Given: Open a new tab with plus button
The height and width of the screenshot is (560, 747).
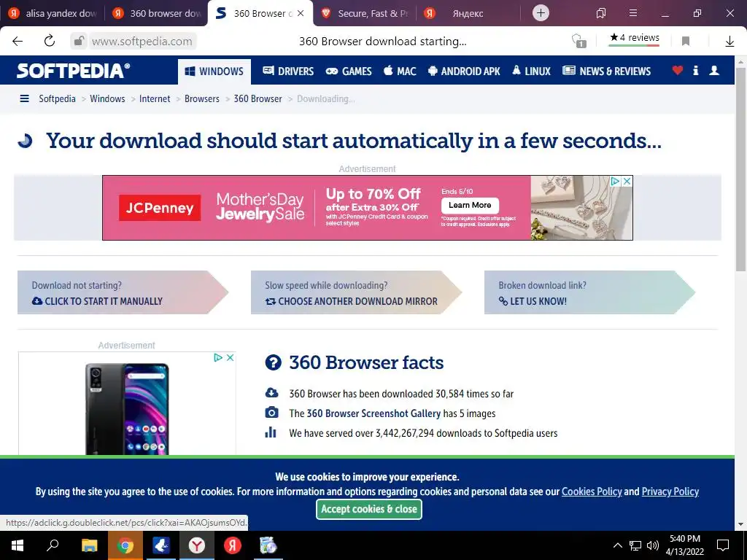Looking at the screenshot, I should coord(541,13).
